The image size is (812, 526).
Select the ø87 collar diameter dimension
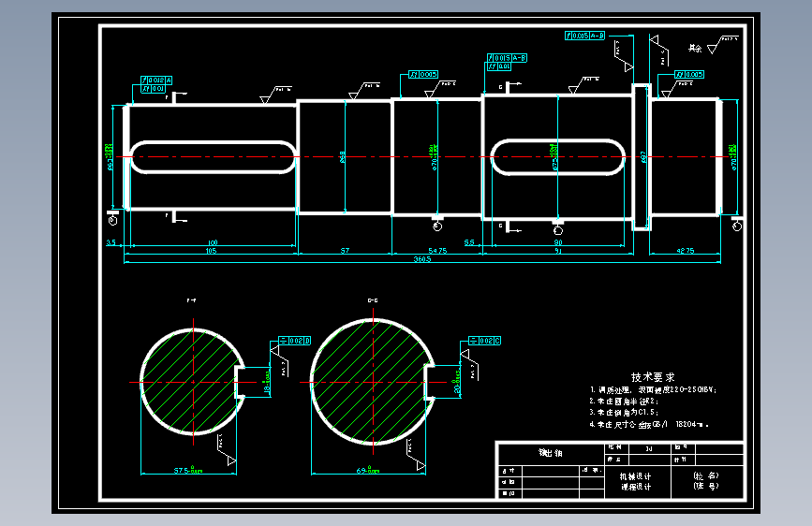(643, 157)
